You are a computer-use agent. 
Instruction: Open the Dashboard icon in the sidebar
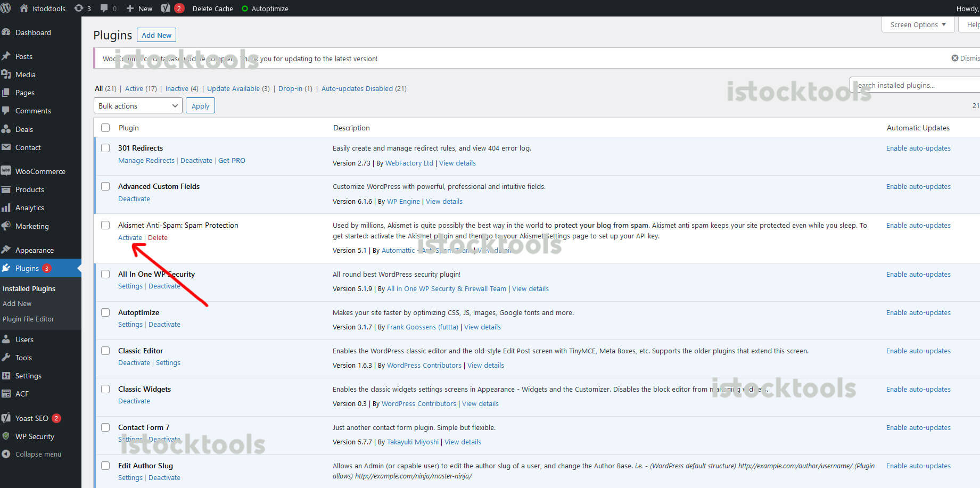[6, 32]
